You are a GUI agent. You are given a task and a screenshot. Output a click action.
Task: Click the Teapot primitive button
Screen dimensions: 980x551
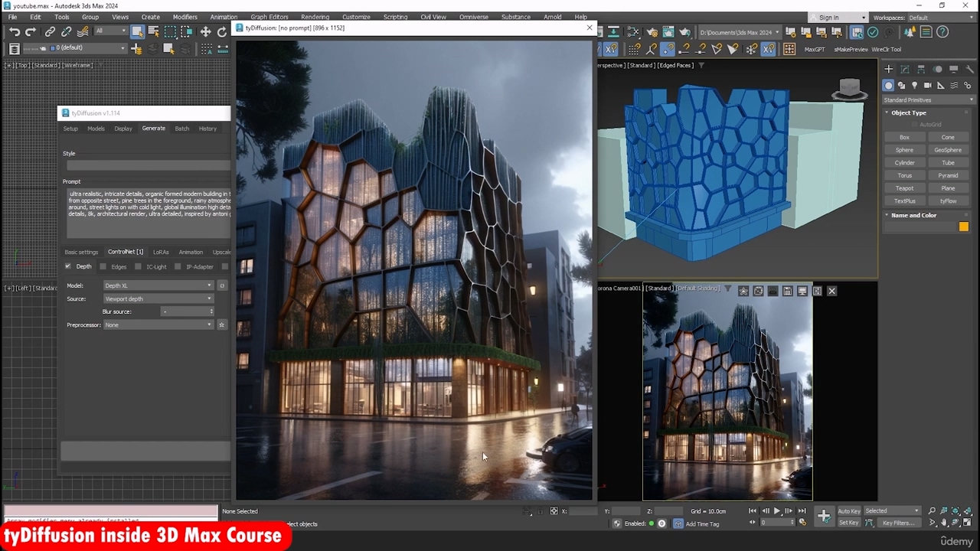click(x=904, y=188)
